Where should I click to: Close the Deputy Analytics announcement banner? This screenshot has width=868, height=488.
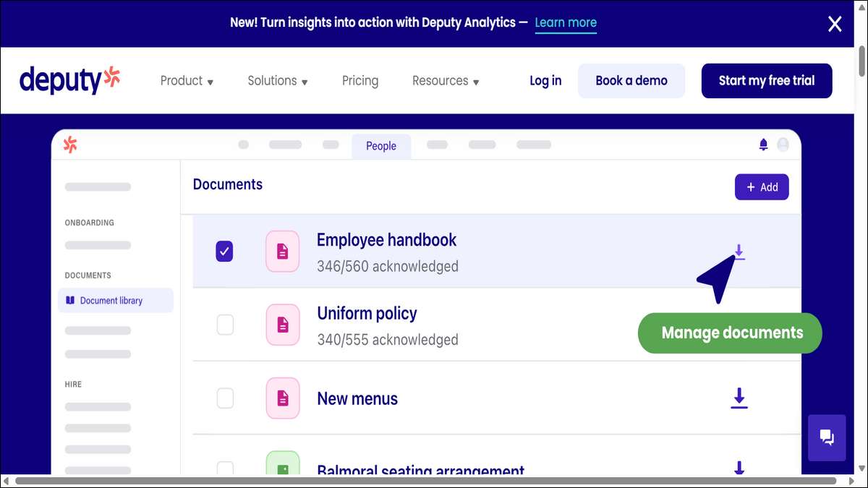[835, 24]
